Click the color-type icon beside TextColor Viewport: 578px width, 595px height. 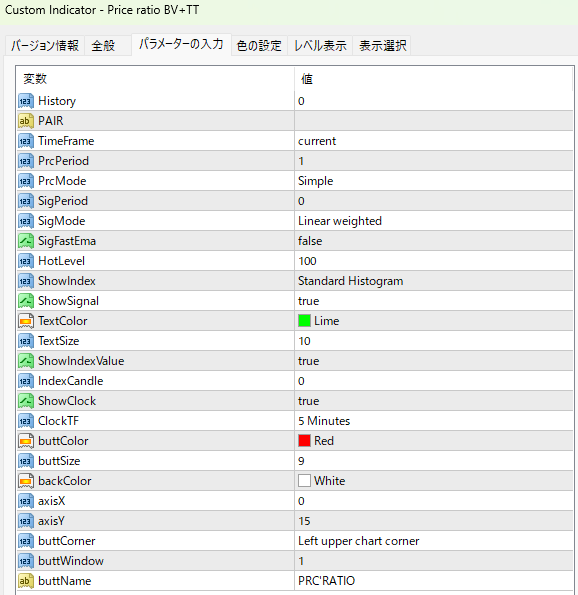(x=26, y=321)
